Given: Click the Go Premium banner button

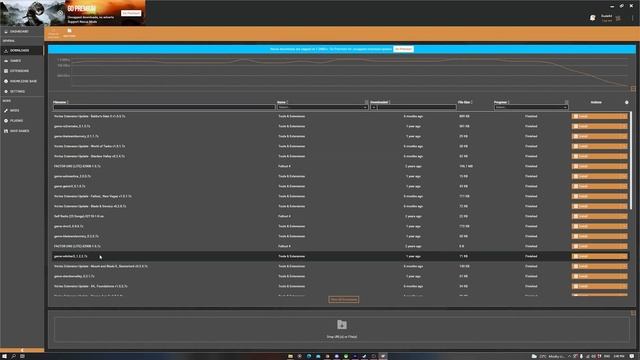Looking at the screenshot, I should [x=131, y=13].
